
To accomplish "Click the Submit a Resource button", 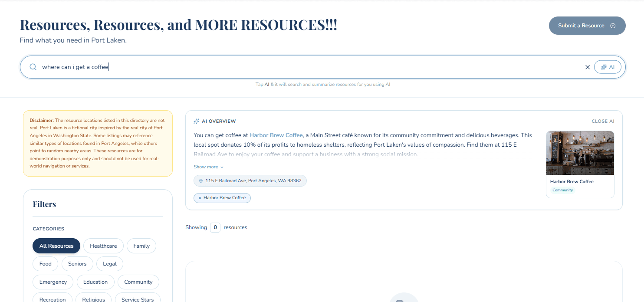I will coord(587,26).
